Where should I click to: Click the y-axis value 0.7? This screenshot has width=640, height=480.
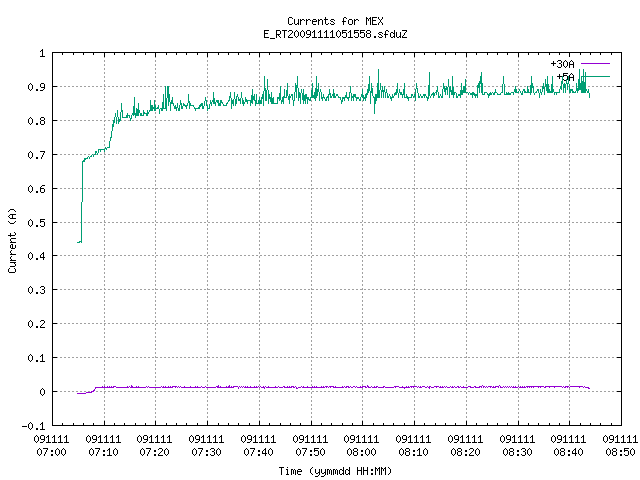click(36, 155)
